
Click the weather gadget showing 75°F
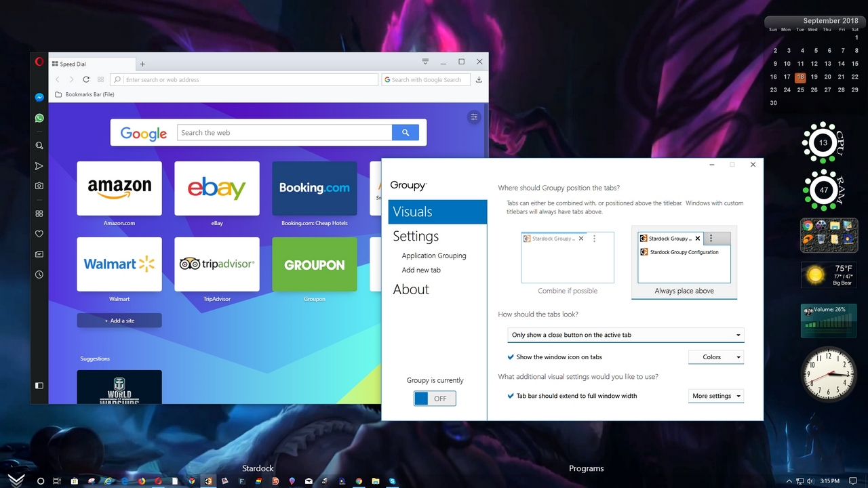click(828, 275)
